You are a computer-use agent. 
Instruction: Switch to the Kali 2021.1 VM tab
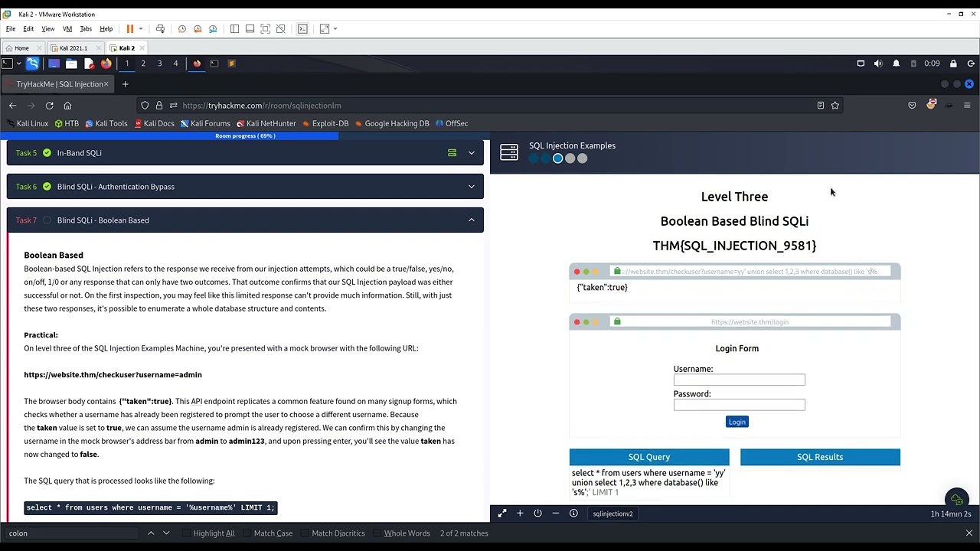pos(73,48)
